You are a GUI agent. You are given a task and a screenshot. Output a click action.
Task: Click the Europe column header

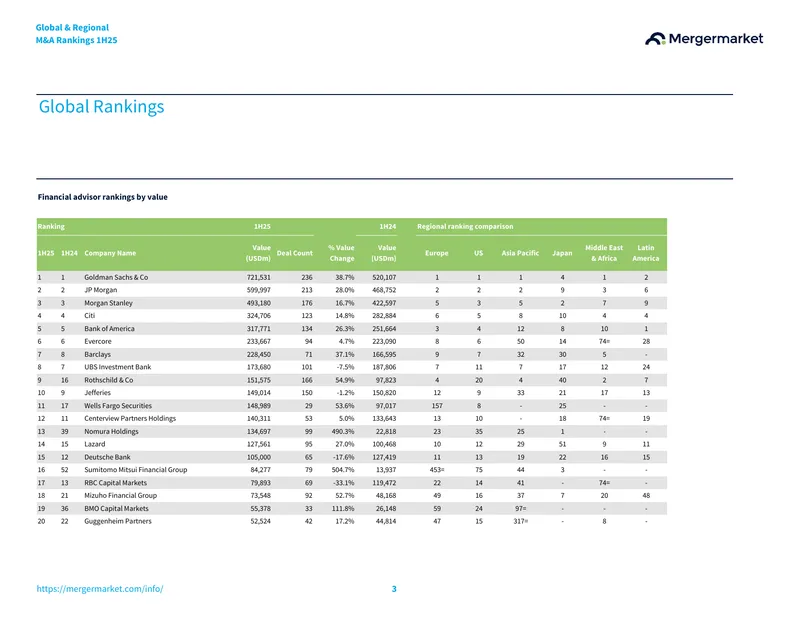coord(437,253)
